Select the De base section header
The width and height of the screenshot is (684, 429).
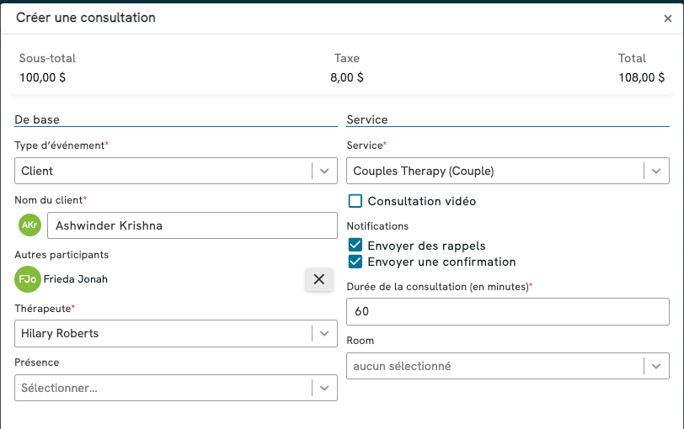tap(37, 120)
